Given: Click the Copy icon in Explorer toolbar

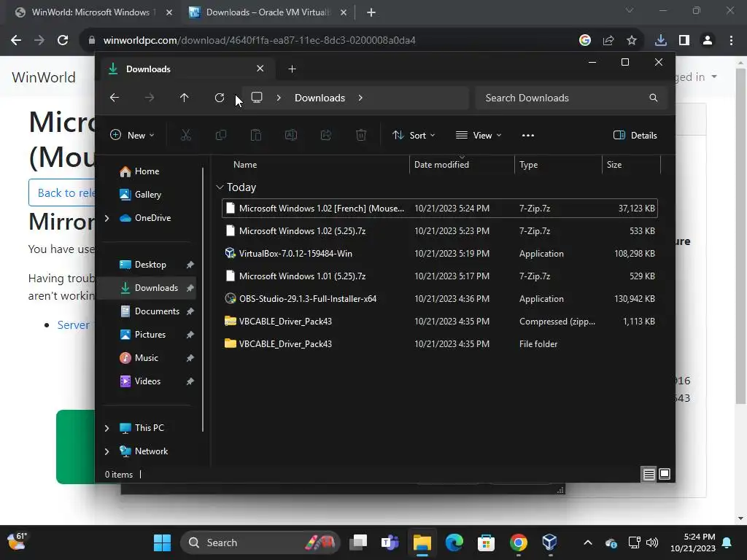Looking at the screenshot, I should click(x=220, y=135).
